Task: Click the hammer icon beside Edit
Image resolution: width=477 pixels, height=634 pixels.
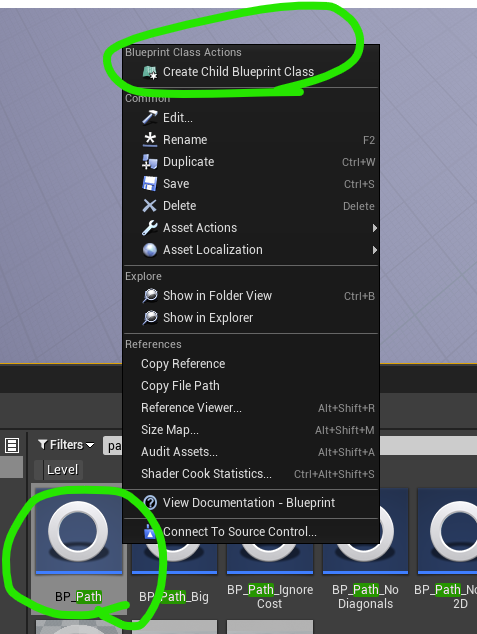Action: (x=150, y=118)
